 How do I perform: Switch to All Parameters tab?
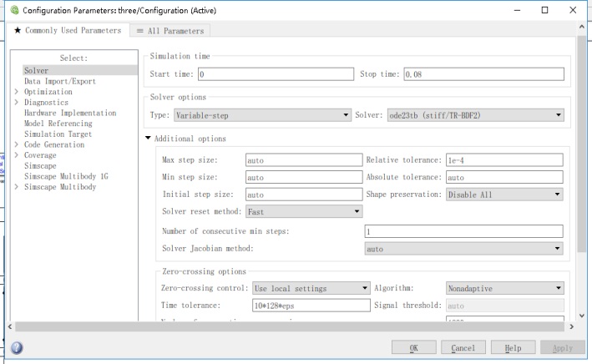pos(170,31)
